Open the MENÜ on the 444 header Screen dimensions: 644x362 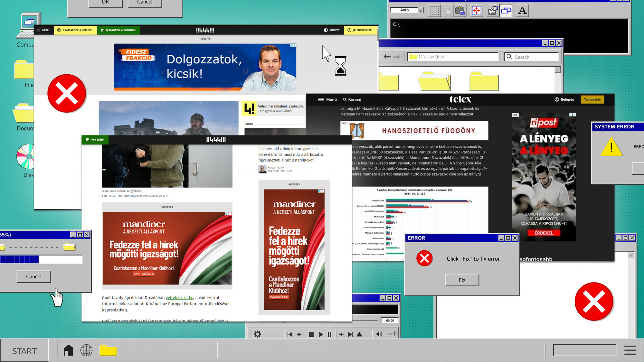(x=43, y=30)
